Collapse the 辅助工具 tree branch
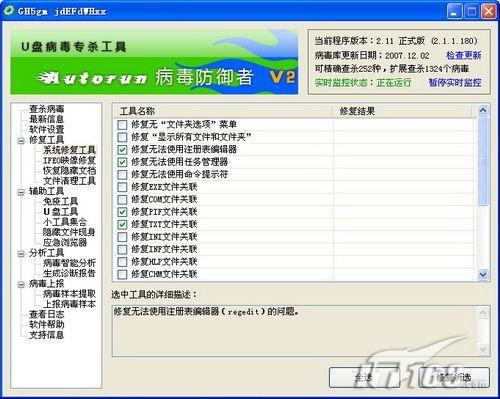500x399 pixels. 21,192
